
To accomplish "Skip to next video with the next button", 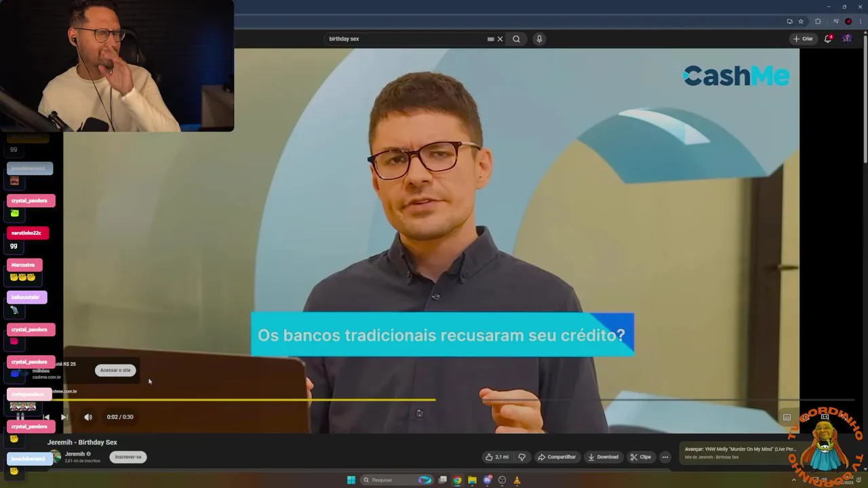I will click(64, 417).
